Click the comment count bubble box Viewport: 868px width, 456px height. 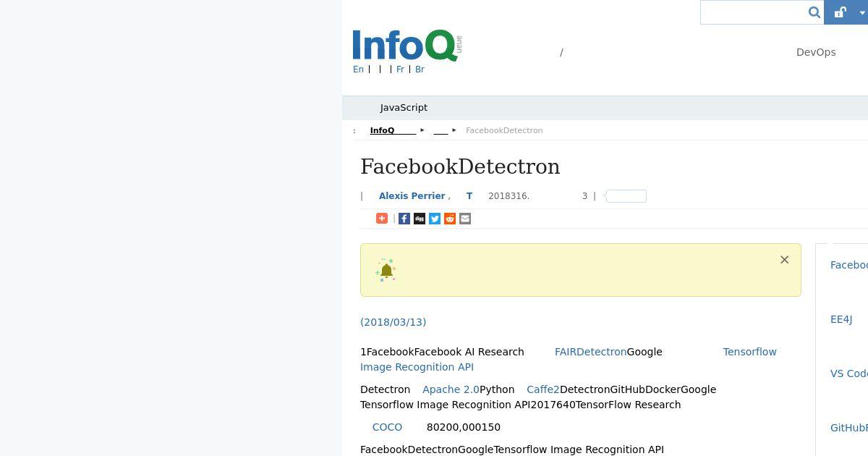click(x=626, y=196)
